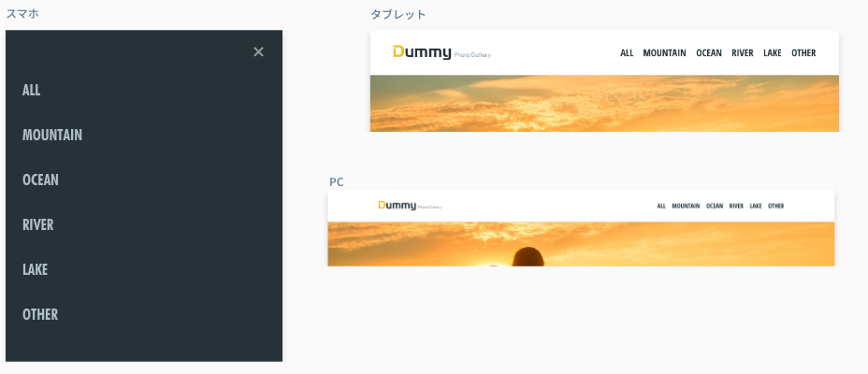
Task: Click OTHER in the tablet navigation
Action: coord(803,53)
